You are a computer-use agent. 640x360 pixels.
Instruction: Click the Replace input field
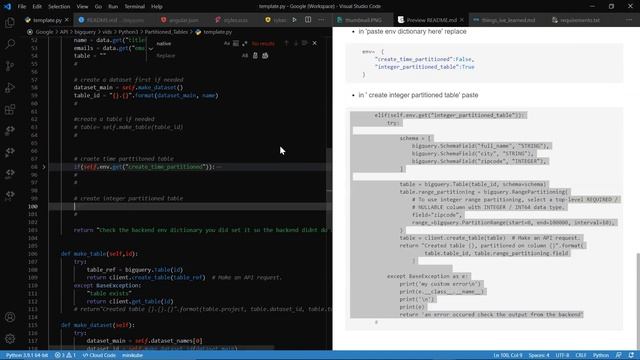pyautogui.click(x=197, y=56)
